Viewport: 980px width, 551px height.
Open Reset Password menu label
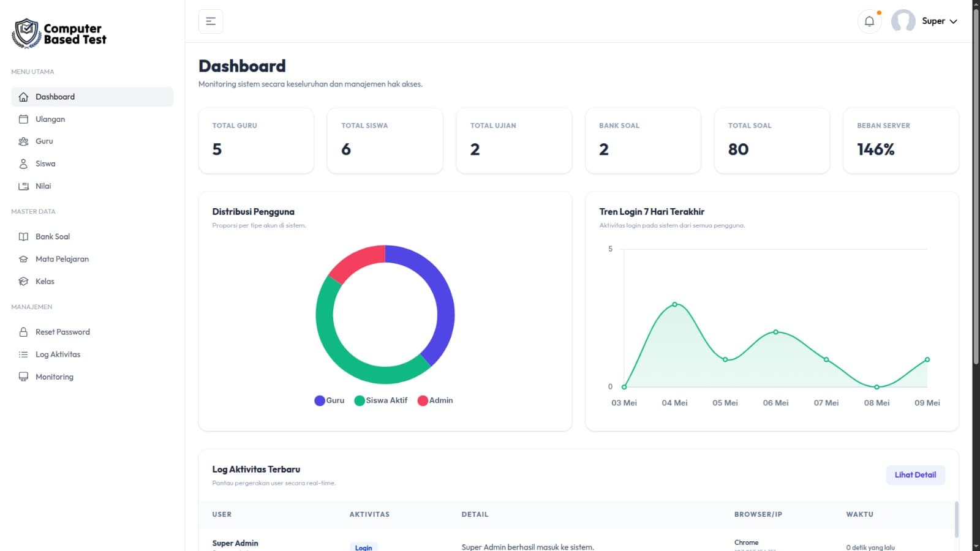62,332
